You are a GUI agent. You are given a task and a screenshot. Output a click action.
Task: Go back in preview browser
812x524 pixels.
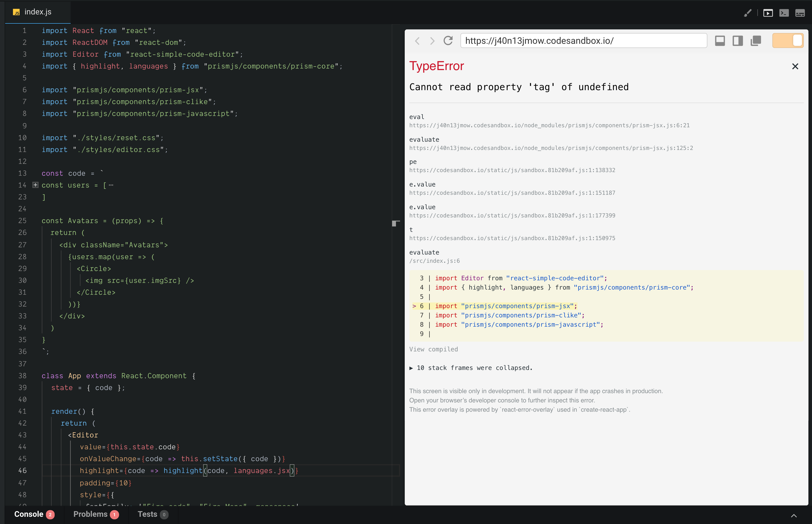[x=417, y=41]
